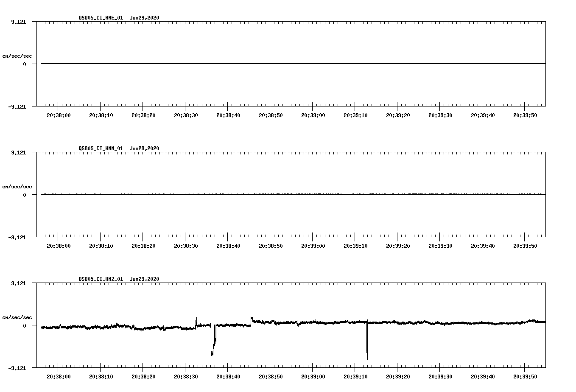Click the QSD05_CI_HNZ_01 Jun29,2020 chart title
The image size is (576, 392).
pos(119,279)
